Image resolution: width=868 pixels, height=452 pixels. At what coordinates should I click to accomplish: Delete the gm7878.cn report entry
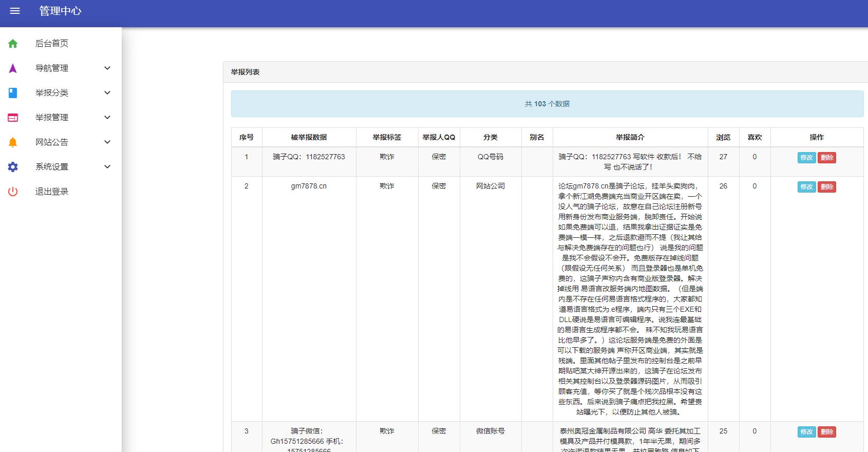tap(827, 187)
